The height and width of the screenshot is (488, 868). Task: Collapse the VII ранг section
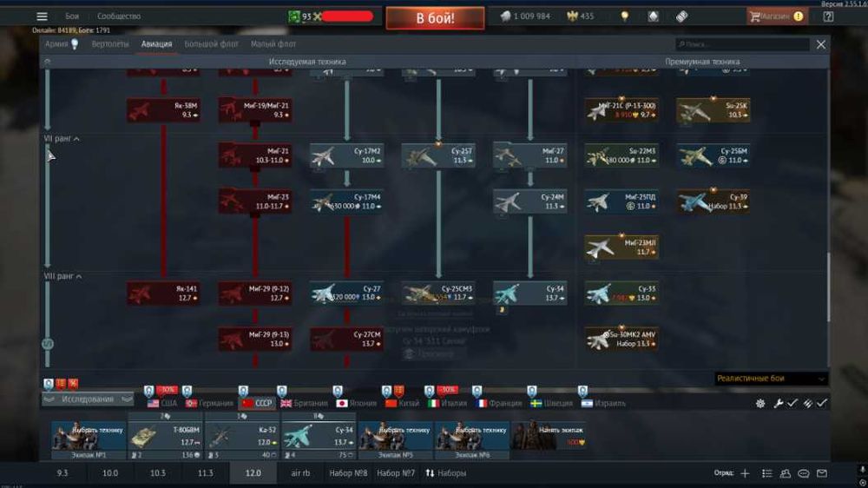point(62,138)
